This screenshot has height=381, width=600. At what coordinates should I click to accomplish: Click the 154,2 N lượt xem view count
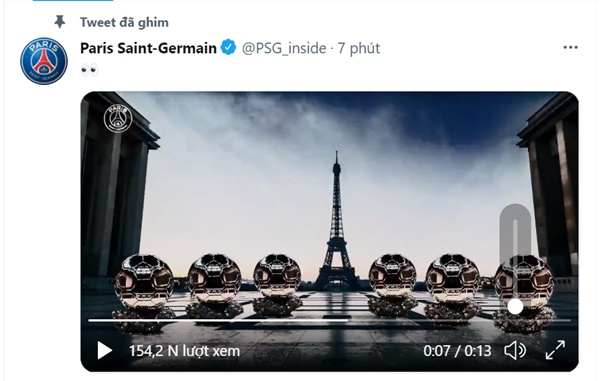[x=184, y=351]
